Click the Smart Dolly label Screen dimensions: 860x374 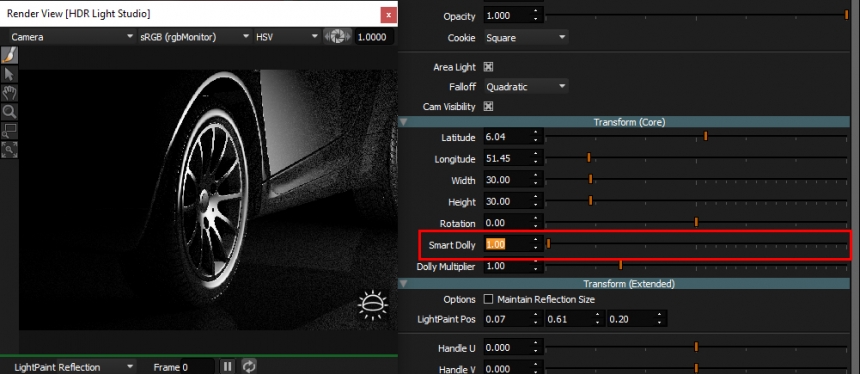pos(452,245)
